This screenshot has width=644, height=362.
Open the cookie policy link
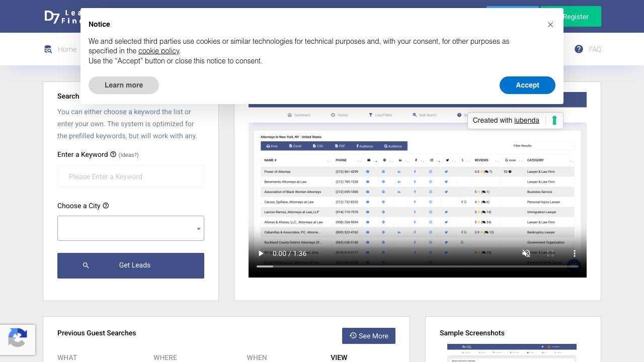tap(158, 51)
